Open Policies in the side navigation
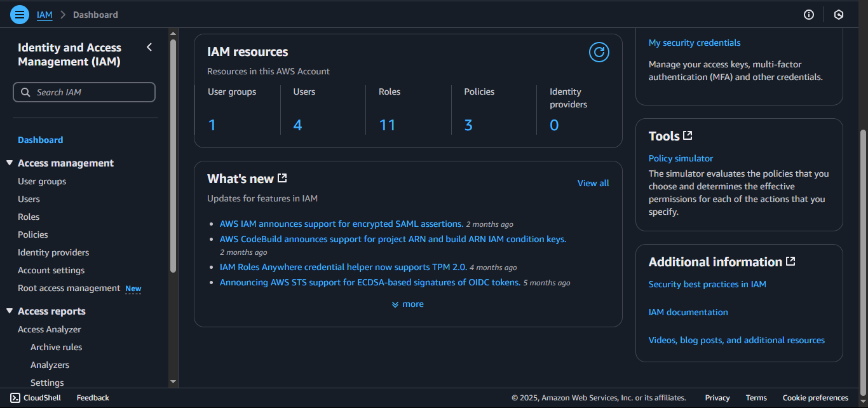 tap(33, 235)
